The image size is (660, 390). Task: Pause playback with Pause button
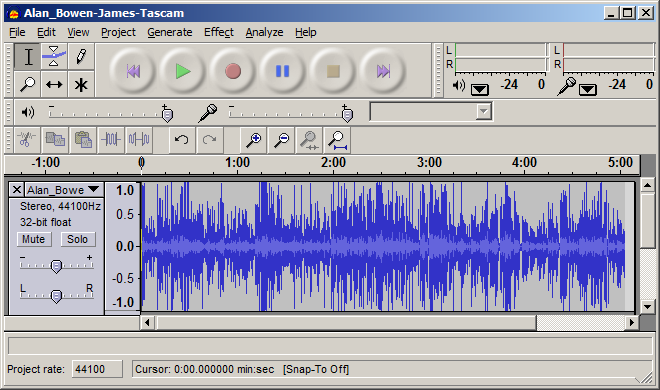tap(282, 71)
